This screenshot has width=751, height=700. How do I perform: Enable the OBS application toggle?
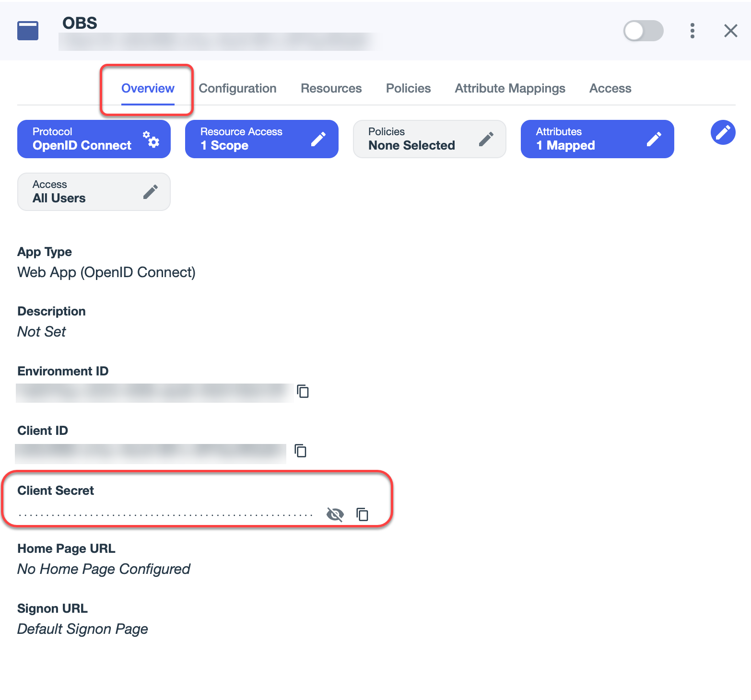coord(643,31)
